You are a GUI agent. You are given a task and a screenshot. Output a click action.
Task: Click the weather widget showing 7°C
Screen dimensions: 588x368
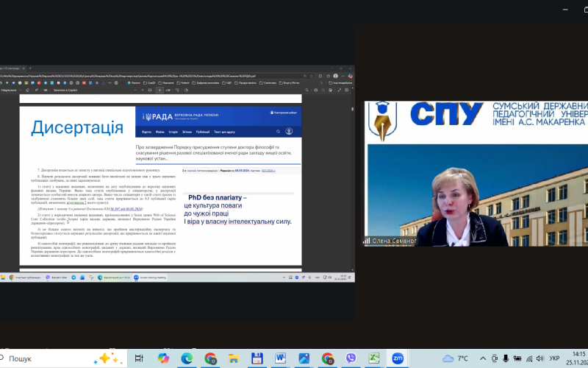(x=456, y=358)
